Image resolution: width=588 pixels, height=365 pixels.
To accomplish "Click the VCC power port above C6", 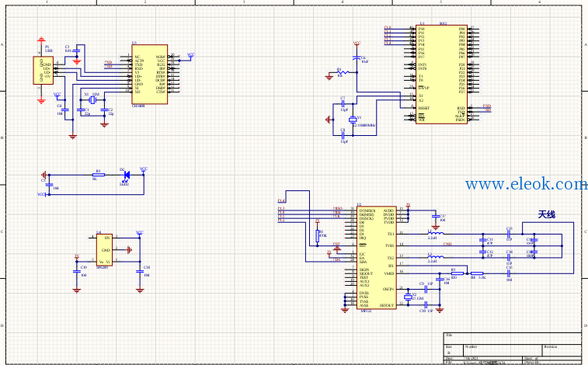I will [357, 44].
